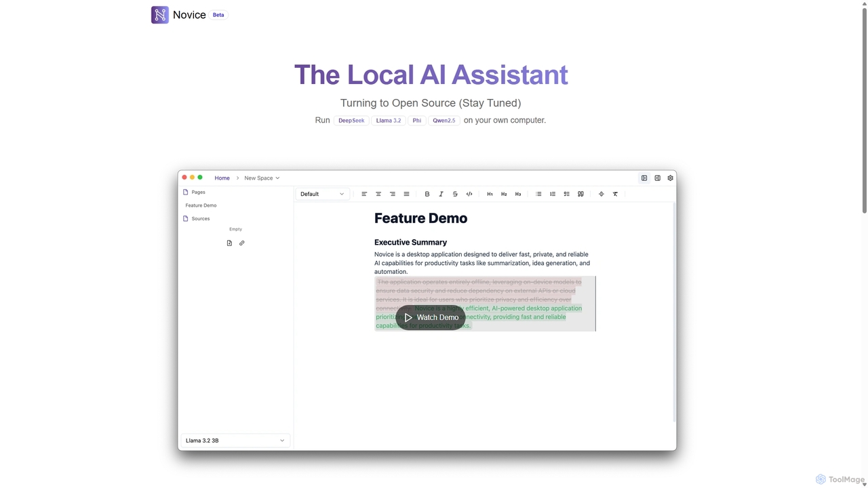Insert inline code formatting
Viewport: 868px width, 488px height.
point(469,194)
